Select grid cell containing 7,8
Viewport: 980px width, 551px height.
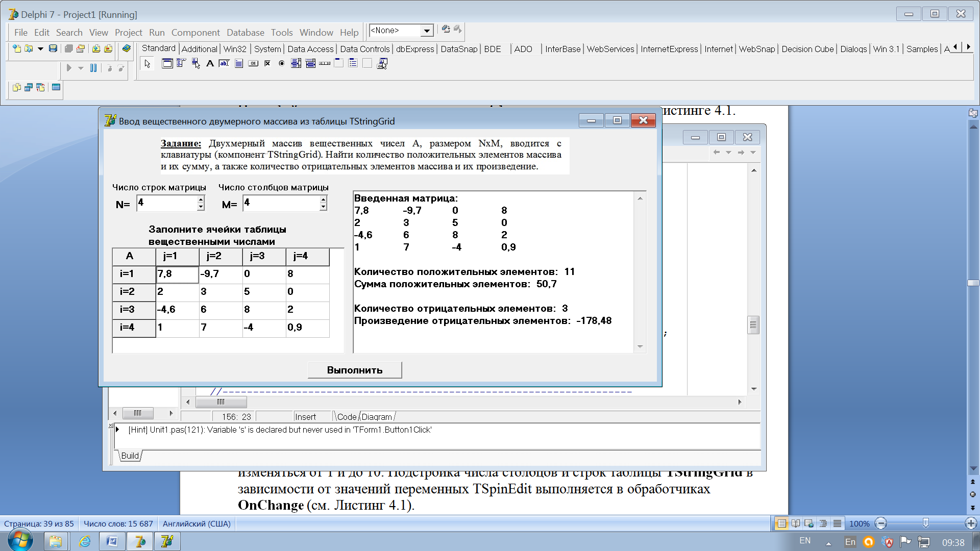[177, 274]
